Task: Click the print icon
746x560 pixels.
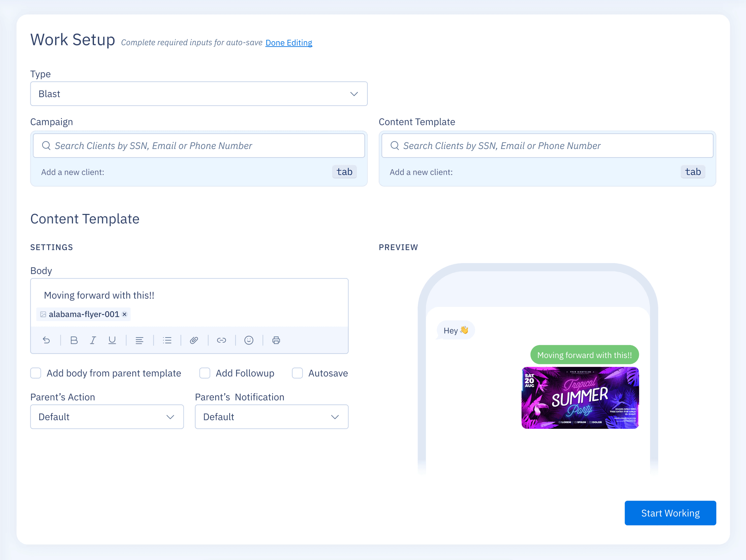Action: click(x=276, y=340)
